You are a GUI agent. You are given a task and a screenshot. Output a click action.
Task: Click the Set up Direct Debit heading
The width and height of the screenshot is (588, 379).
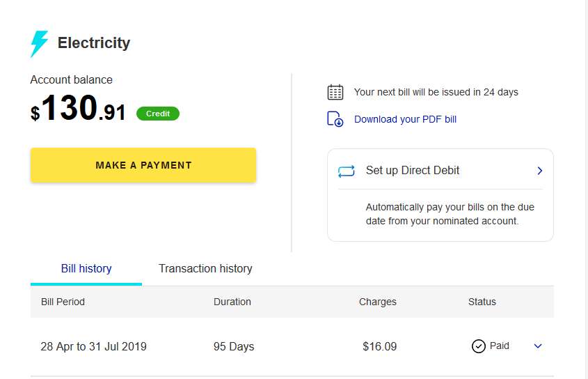click(x=413, y=171)
